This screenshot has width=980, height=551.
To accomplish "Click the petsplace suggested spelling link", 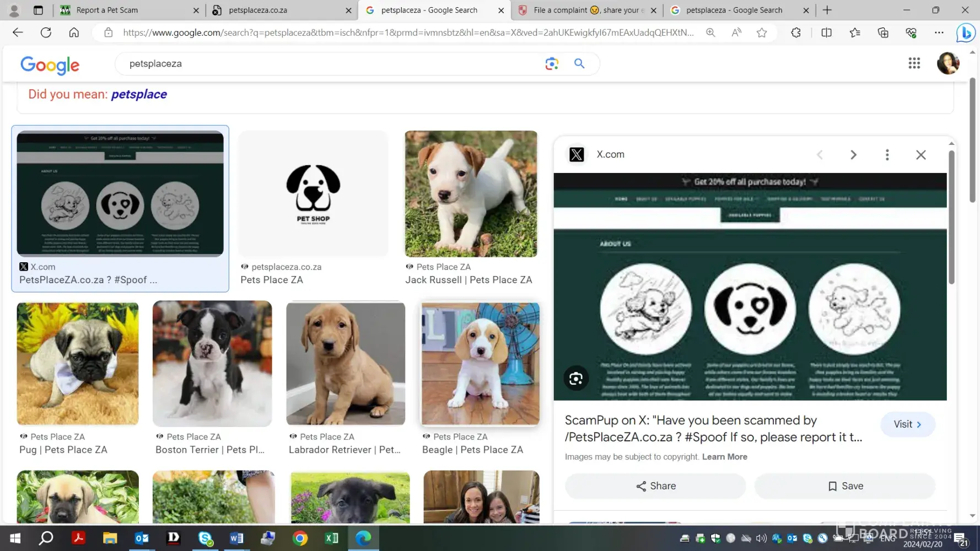I will tap(139, 94).
